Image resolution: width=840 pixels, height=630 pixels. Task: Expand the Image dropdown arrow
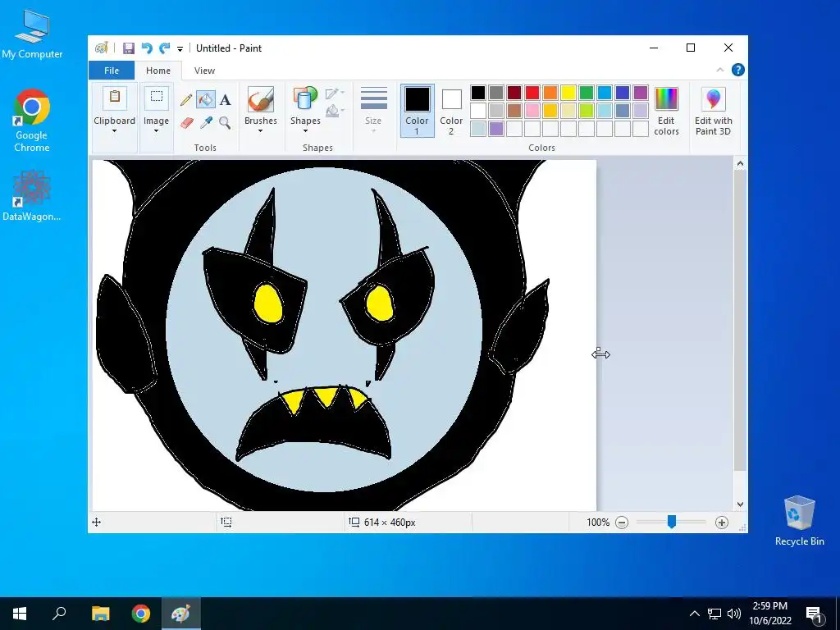(x=156, y=131)
